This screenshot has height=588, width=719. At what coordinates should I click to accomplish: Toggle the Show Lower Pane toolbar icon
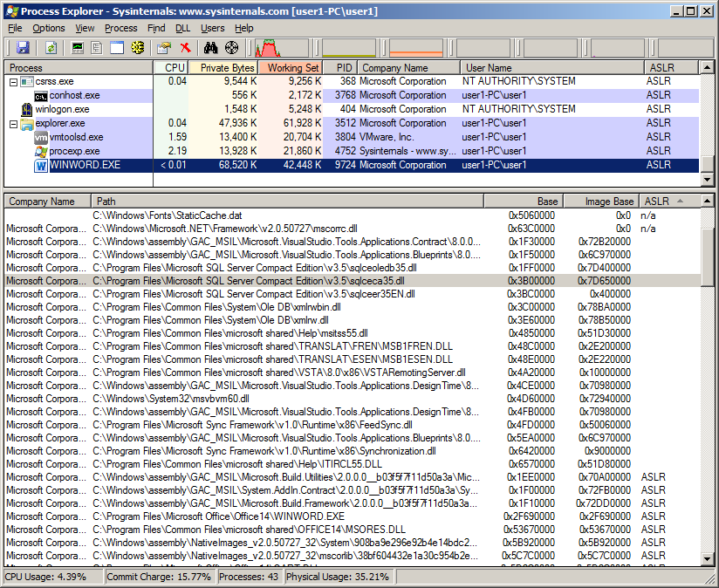tap(117, 48)
